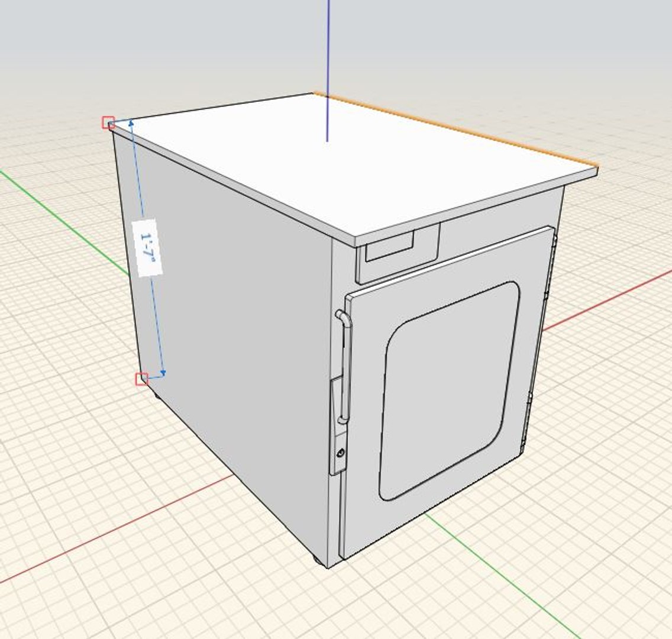
Task: Select the rounded window panel on door
Action: [449, 391]
